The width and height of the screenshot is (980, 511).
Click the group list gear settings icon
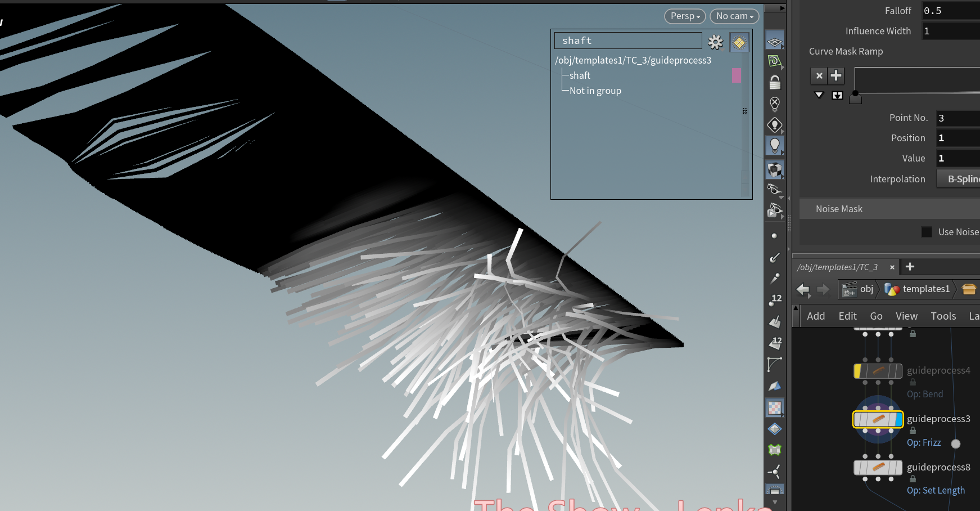click(x=715, y=42)
